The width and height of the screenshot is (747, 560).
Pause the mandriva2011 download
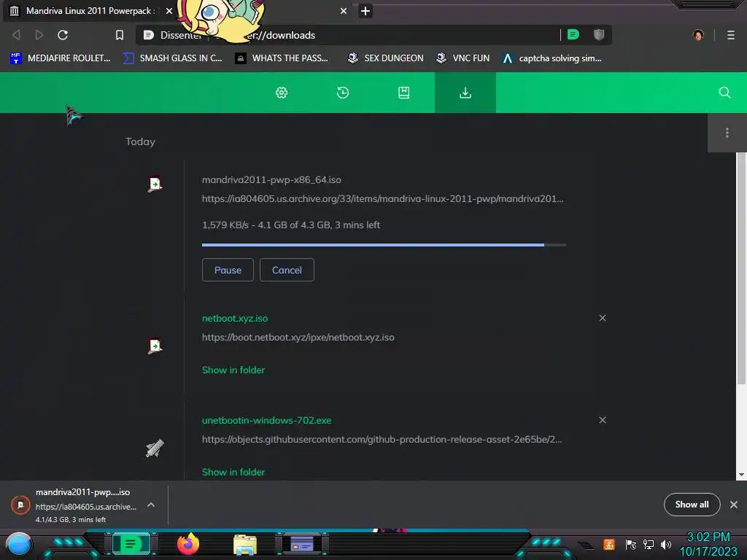(228, 270)
